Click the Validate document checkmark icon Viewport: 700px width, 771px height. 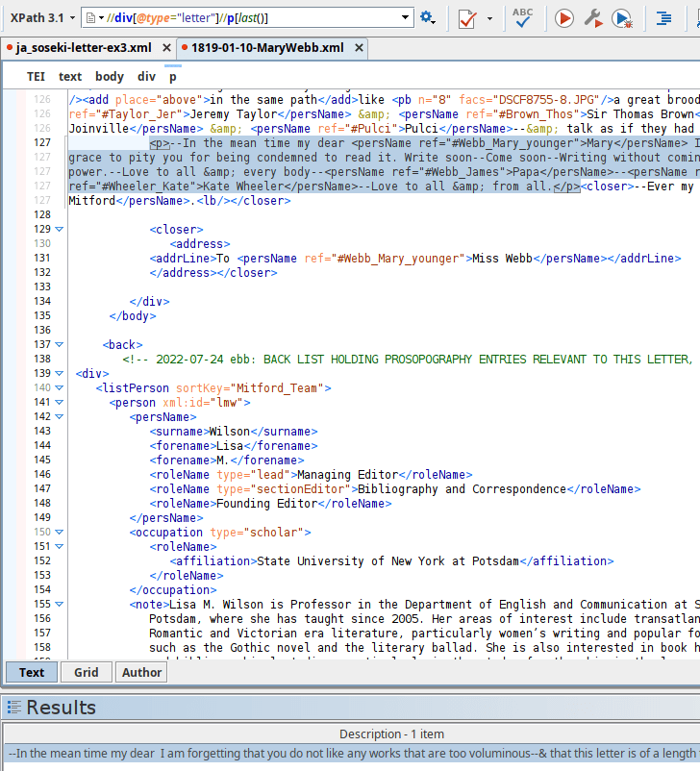467,18
